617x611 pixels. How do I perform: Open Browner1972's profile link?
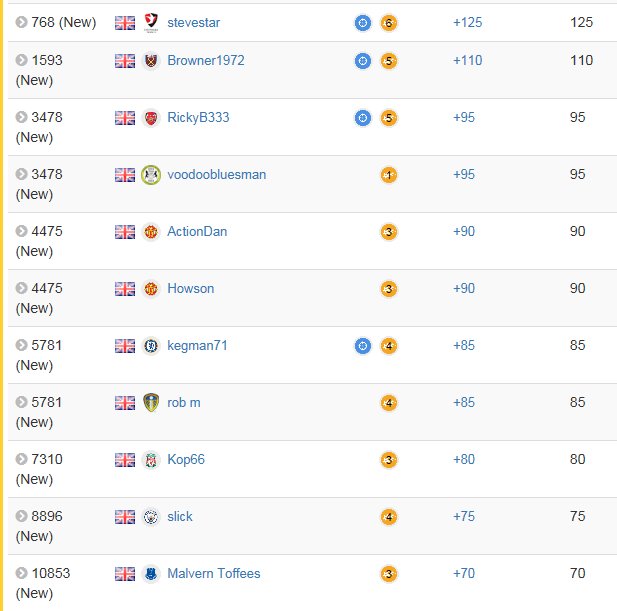[206, 60]
